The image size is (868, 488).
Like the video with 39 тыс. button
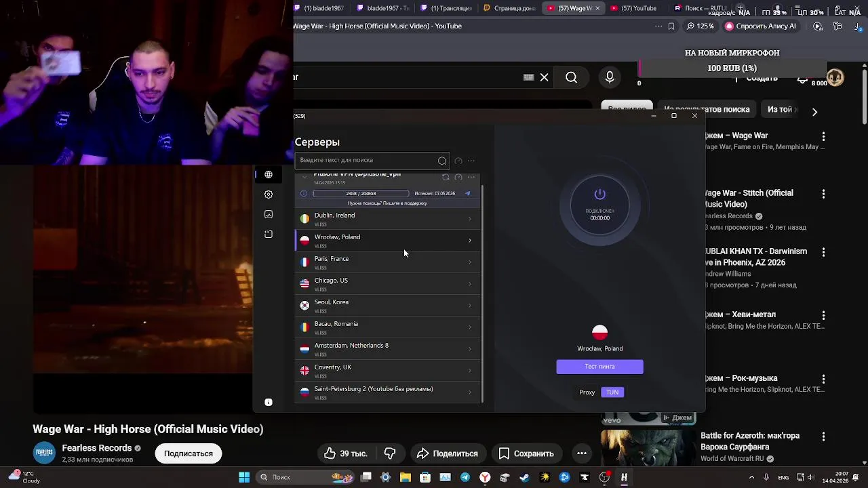coord(345,453)
